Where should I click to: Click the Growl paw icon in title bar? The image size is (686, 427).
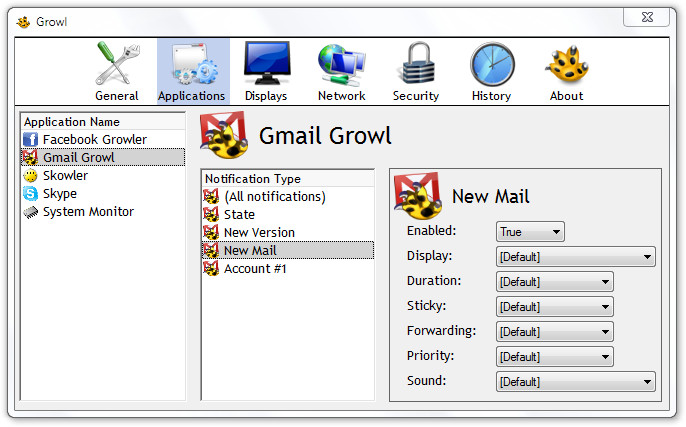click(23, 22)
